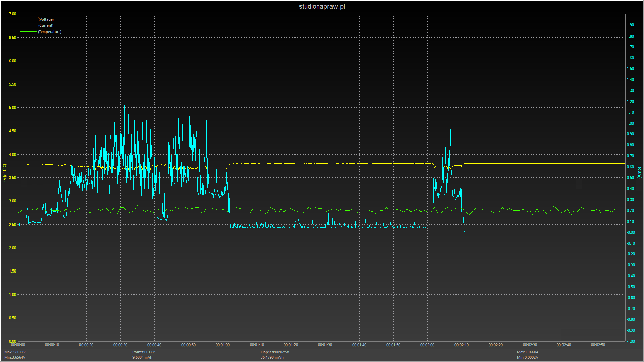
Task: Click the 5.00 value on voltage axis
Action: [12, 108]
